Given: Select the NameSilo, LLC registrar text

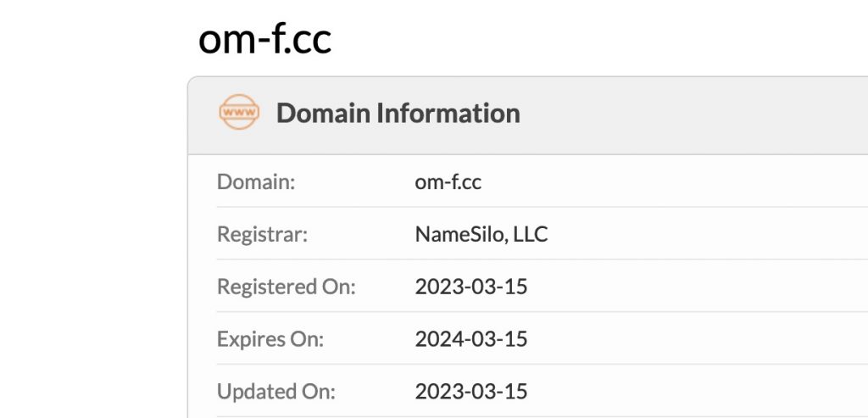Looking at the screenshot, I should (481, 234).
